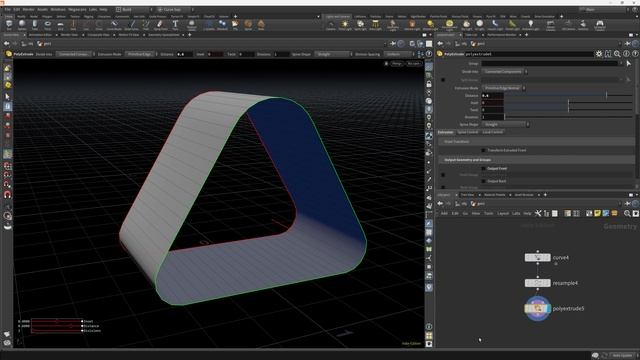The width and height of the screenshot is (640, 360).
Task: Click the parameter search magnifier icon
Action: [617, 54]
